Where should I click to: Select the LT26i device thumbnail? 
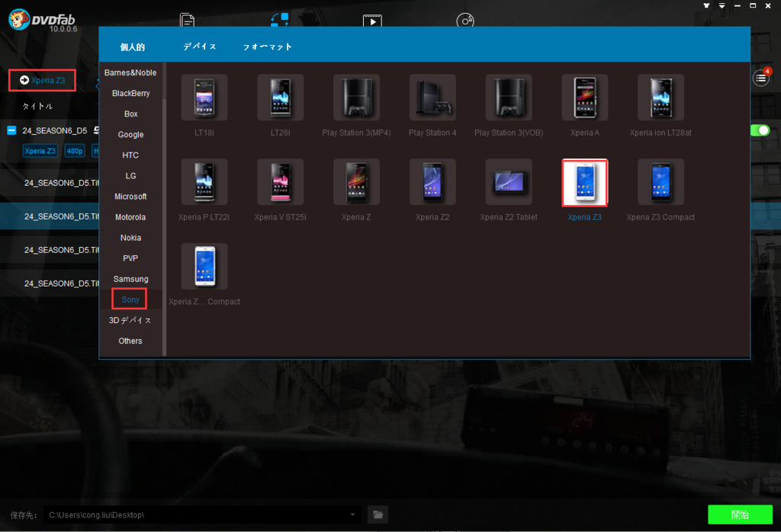(281, 98)
